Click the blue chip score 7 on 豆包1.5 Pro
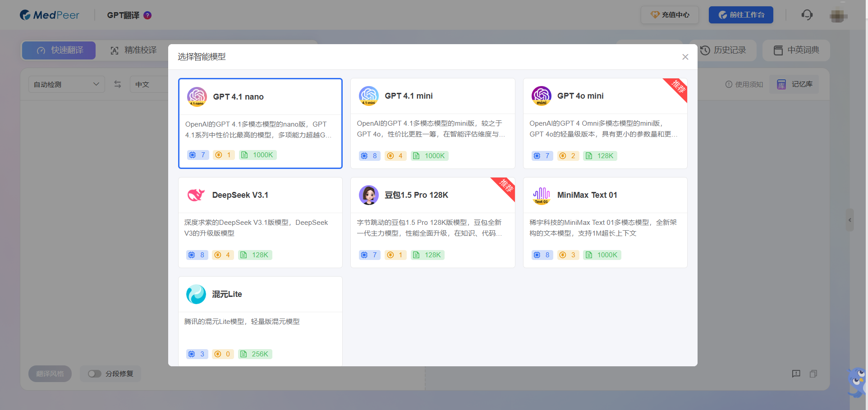This screenshot has height=410, width=868. coord(370,255)
